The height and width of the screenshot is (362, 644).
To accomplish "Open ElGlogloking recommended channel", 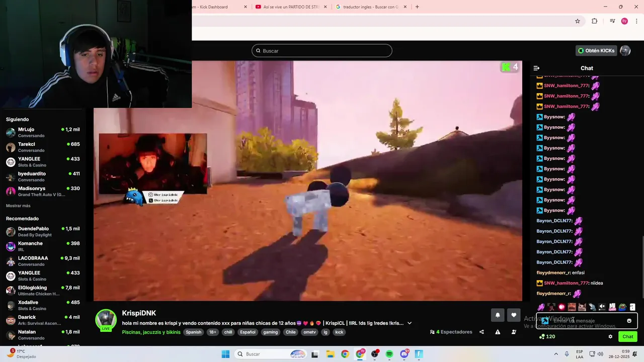I will 43,291.
